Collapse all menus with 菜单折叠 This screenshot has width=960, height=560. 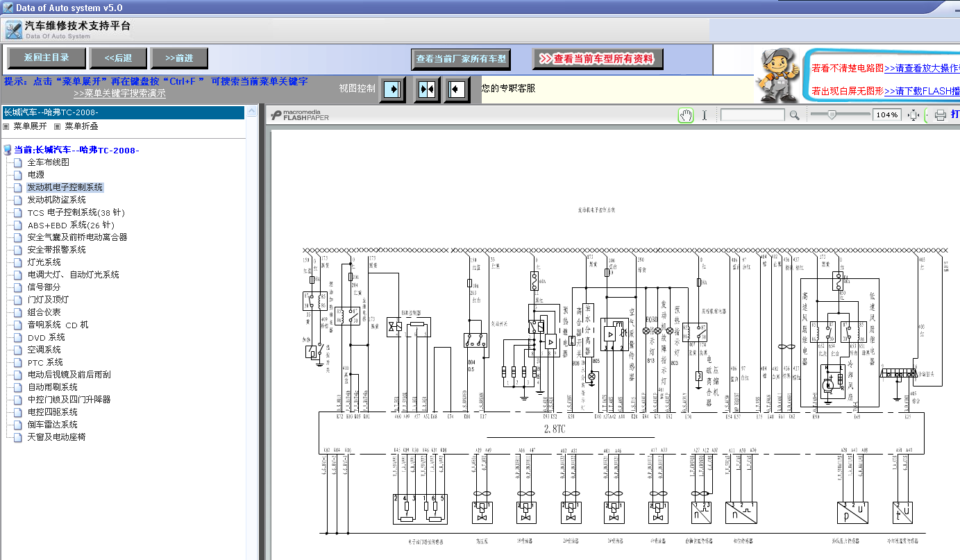(x=81, y=126)
